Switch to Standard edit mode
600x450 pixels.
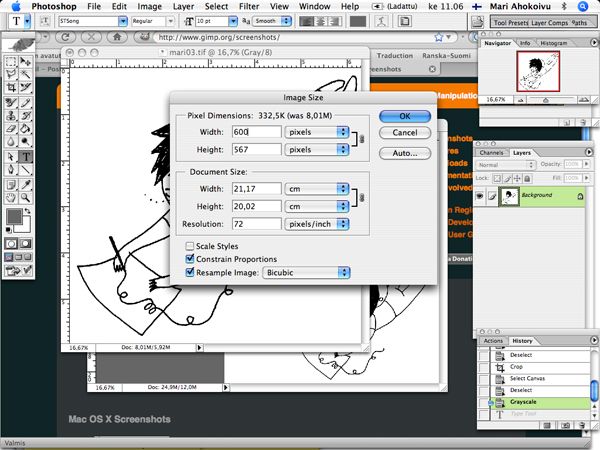pyautogui.click(x=11, y=244)
